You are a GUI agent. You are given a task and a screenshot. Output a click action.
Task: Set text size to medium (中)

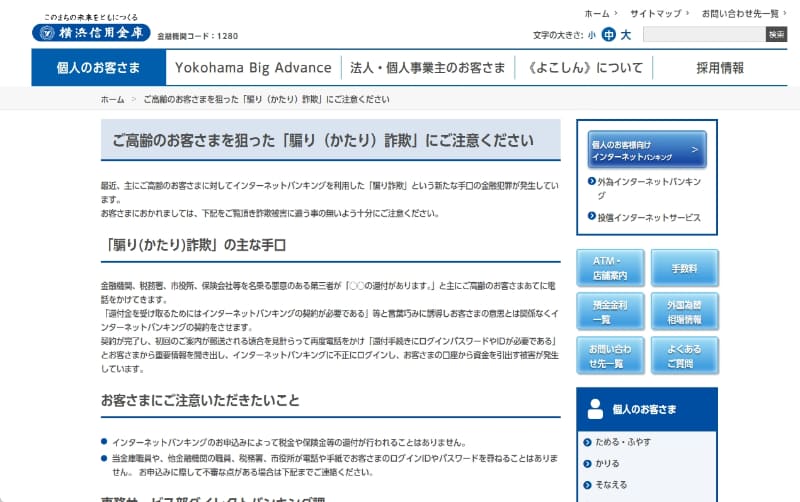pyautogui.click(x=609, y=35)
